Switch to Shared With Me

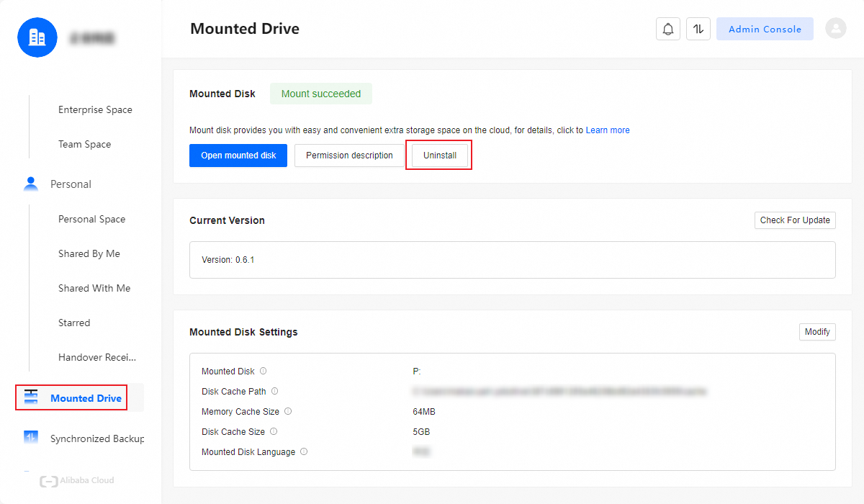[x=94, y=288]
